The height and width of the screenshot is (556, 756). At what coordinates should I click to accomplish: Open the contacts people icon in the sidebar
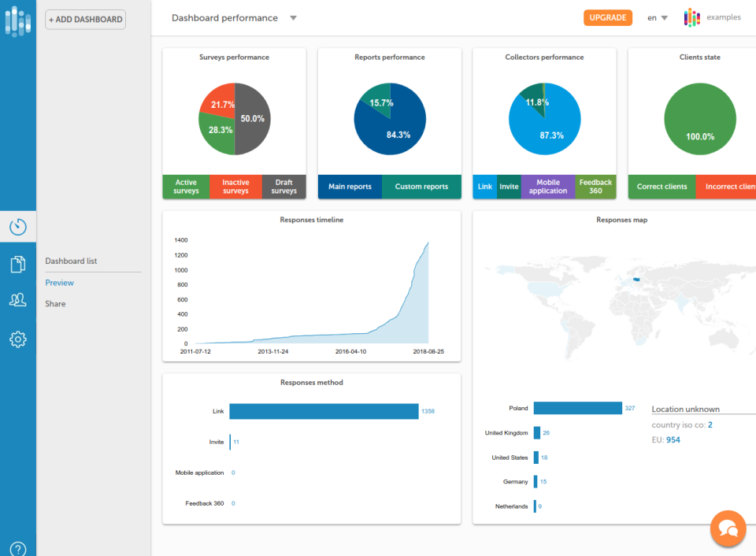tap(18, 300)
